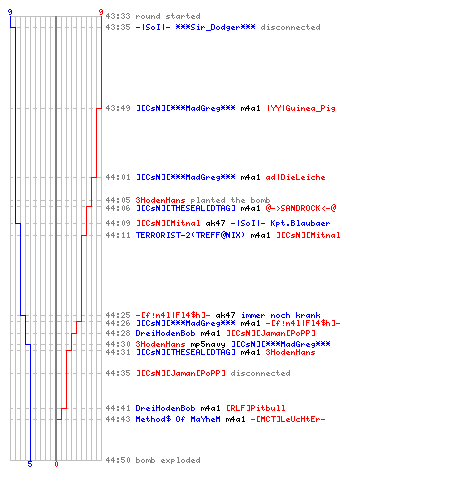The image size is (450, 500).
Task: Select Method$ Of MaYheM player name
Action: click(x=178, y=419)
